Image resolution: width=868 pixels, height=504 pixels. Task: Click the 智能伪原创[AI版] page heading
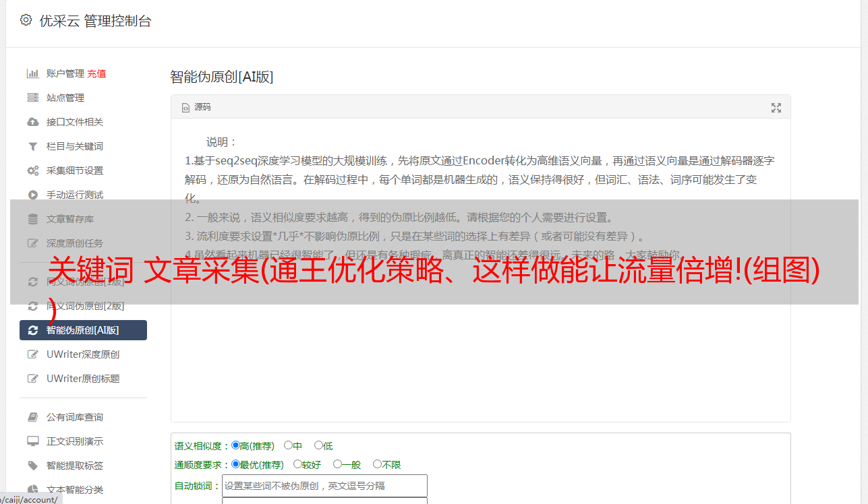tap(222, 77)
